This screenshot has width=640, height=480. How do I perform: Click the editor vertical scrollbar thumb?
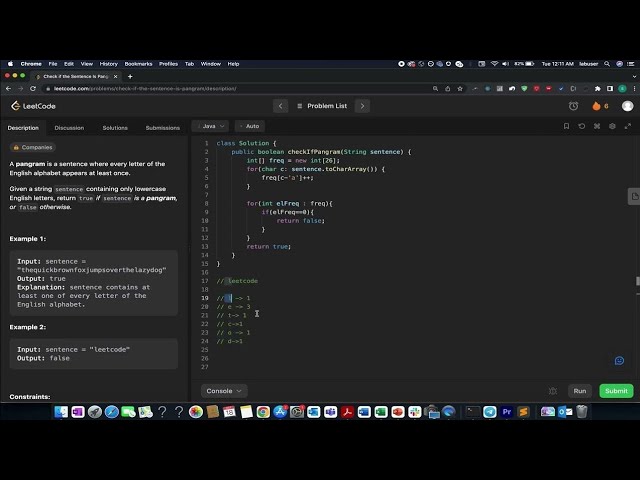(637, 281)
